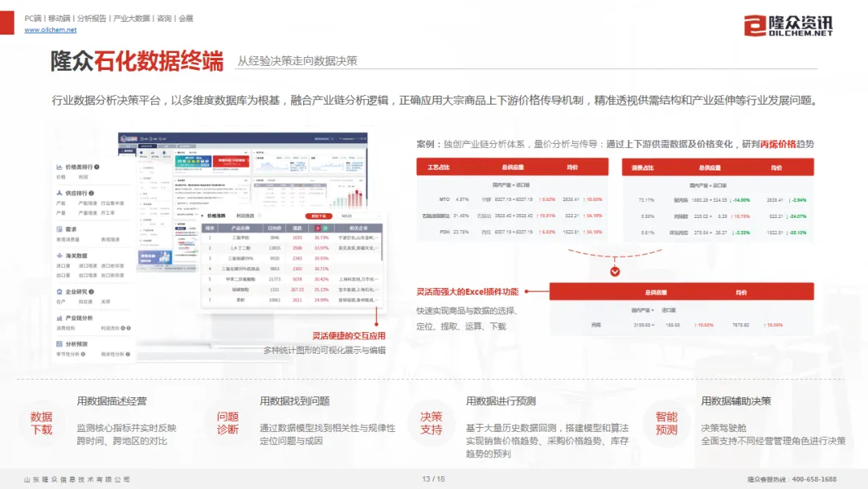Click the 数据下载 circle icon
This screenshot has width=868, height=489.
pyautogui.click(x=42, y=423)
